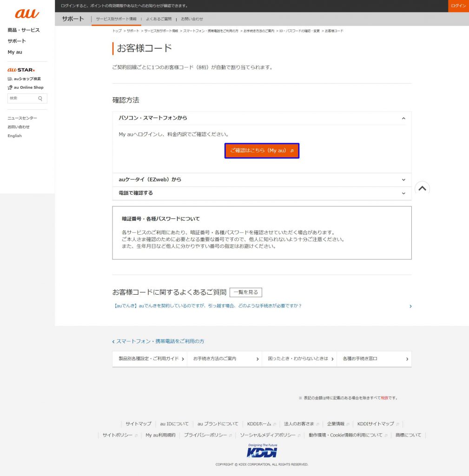This screenshot has width=469, height=476.
Task: Open 商品・サービス in sidebar menu
Action: coord(24,30)
